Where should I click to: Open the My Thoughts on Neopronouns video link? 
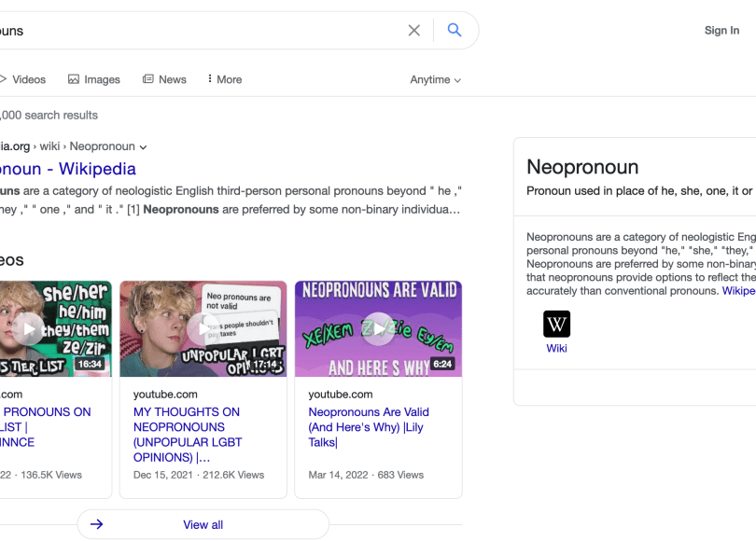187,434
